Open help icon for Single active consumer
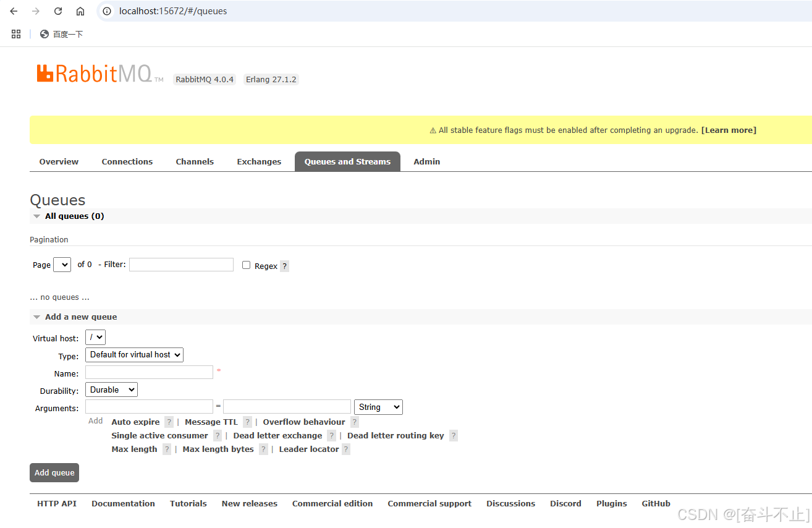 coord(218,436)
